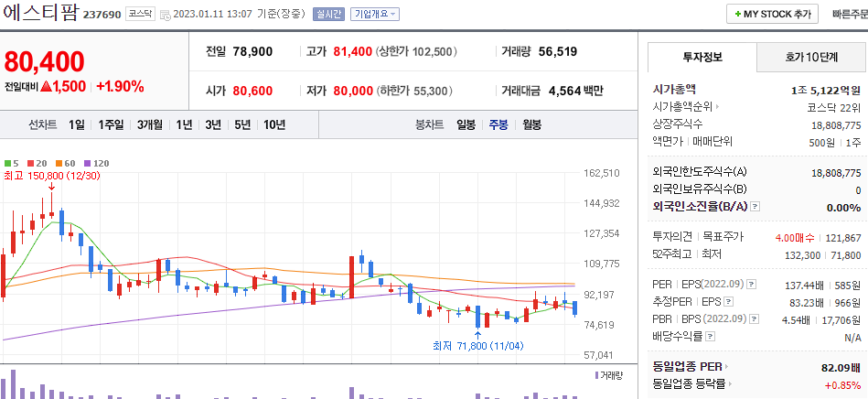
Task: Click the 최고 150,800 down-arrow marker on chart
Action: point(51,188)
